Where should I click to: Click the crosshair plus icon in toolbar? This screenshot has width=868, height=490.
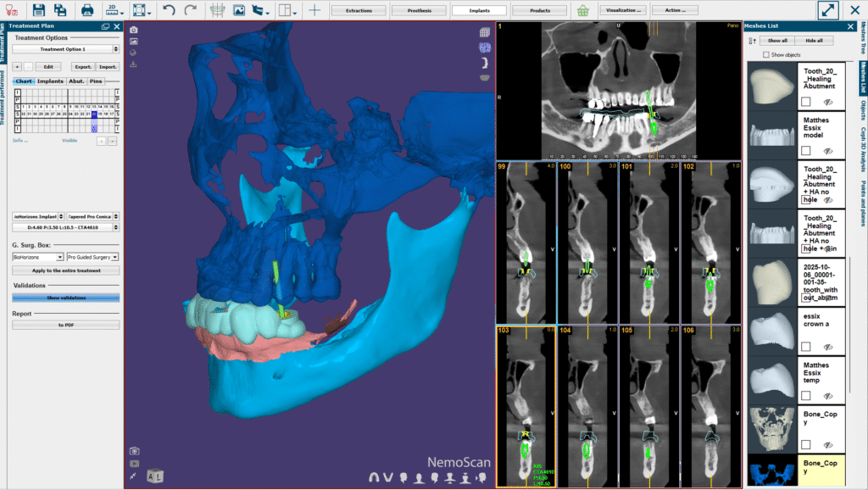[x=314, y=10]
